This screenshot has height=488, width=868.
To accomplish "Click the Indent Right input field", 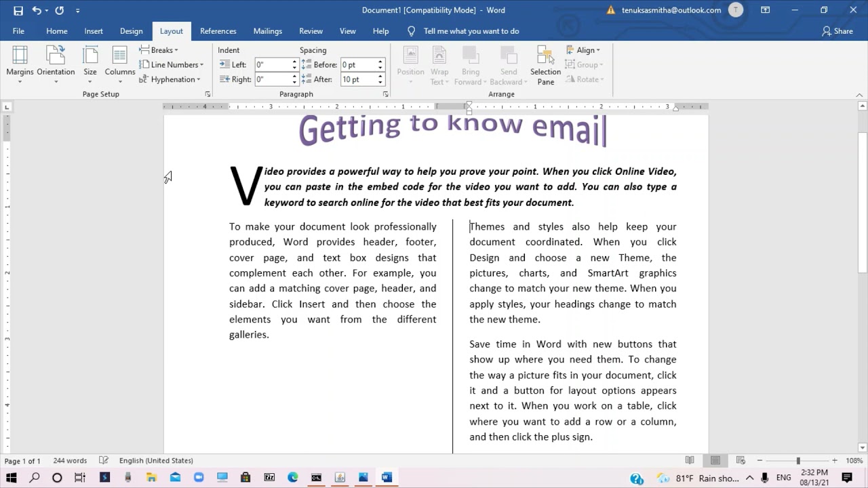I will tap(273, 79).
